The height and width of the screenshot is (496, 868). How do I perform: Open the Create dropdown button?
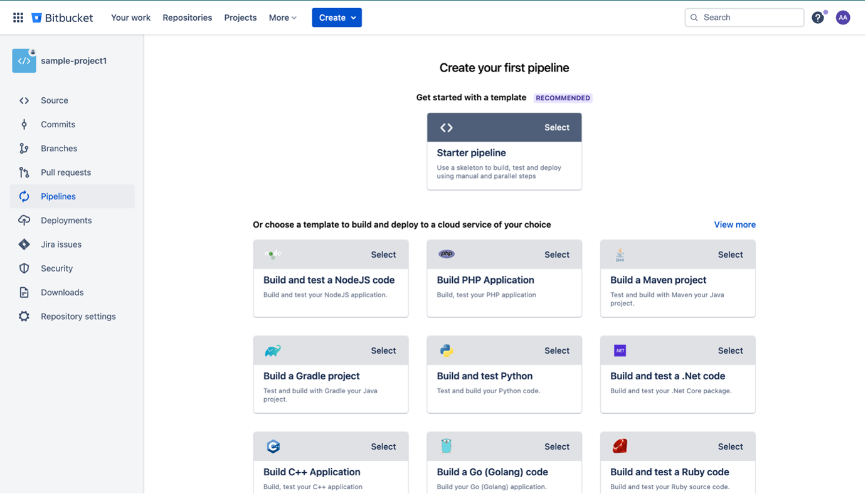[x=337, y=18]
